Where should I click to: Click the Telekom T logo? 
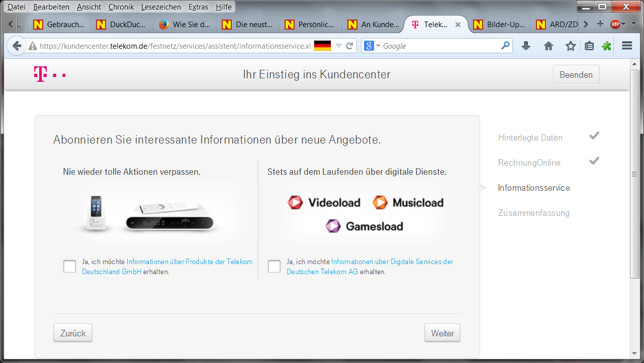49,74
